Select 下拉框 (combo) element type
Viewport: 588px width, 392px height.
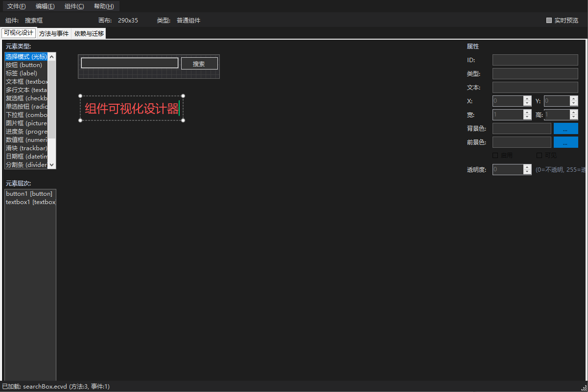[x=26, y=115]
